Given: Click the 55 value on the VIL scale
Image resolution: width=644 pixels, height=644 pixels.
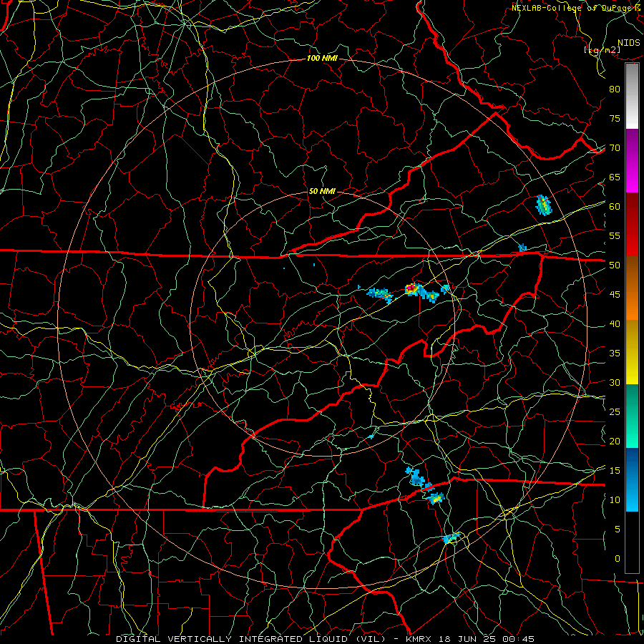Looking at the screenshot, I should [x=615, y=235].
